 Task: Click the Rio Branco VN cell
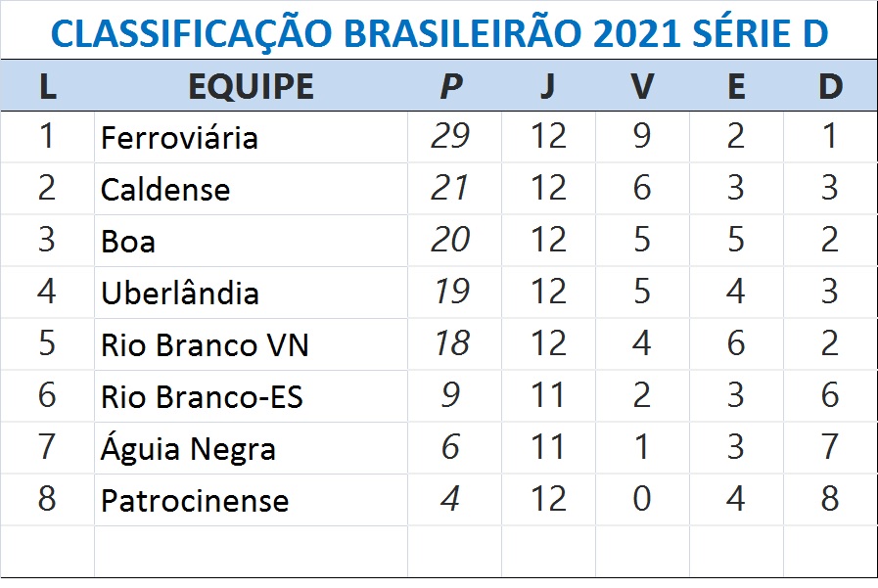tap(205, 344)
